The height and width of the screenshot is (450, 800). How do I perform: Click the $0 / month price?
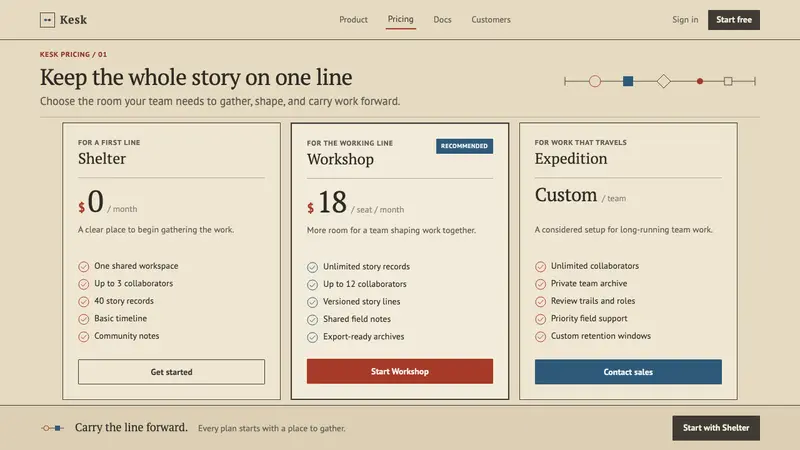click(x=108, y=202)
